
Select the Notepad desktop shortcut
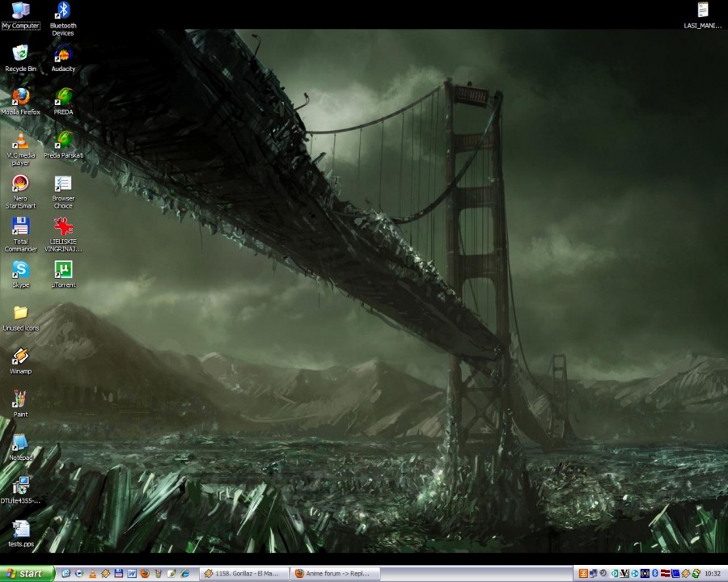coord(20,447)
